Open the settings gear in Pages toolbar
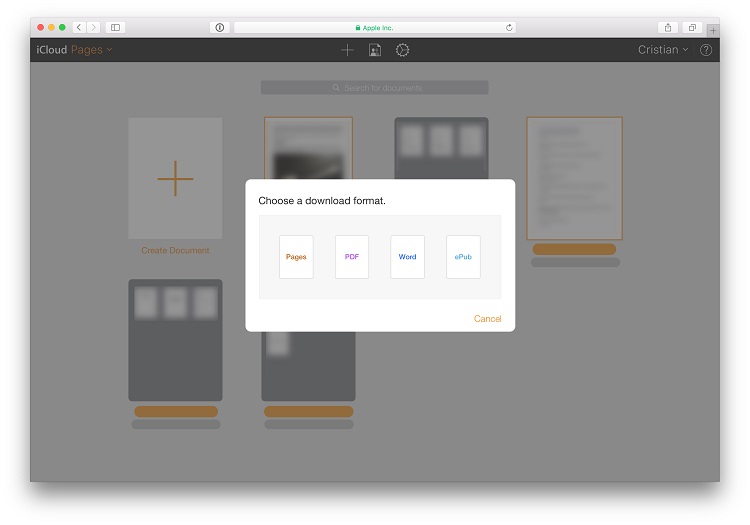 (402, 50)
